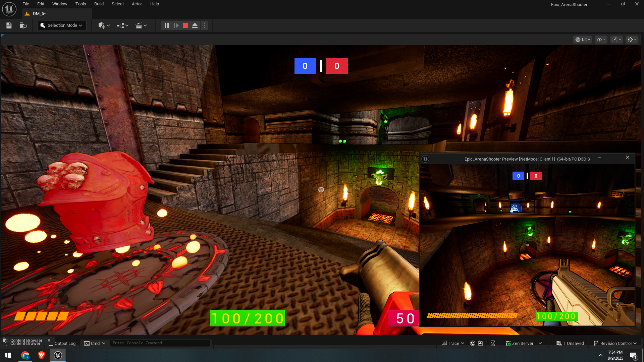The width and height of the screenshot is (644, 362).
Task: Open the Actor menu
Action: [x=137, y=4]
